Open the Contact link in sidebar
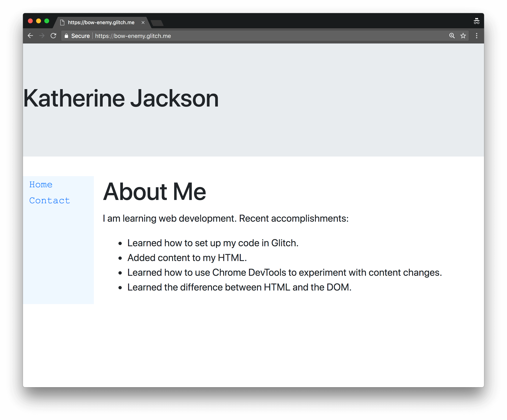 [50, 201]
